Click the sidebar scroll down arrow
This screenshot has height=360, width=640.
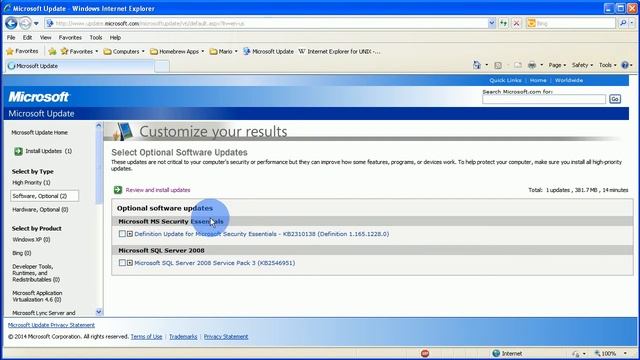[x=99, y=312]
